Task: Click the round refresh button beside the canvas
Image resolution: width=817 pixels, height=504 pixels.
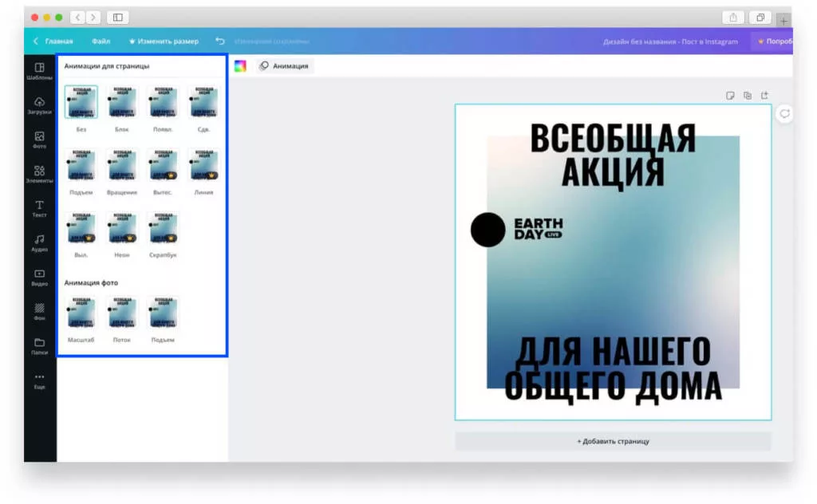Action: [x=784, y=113]
